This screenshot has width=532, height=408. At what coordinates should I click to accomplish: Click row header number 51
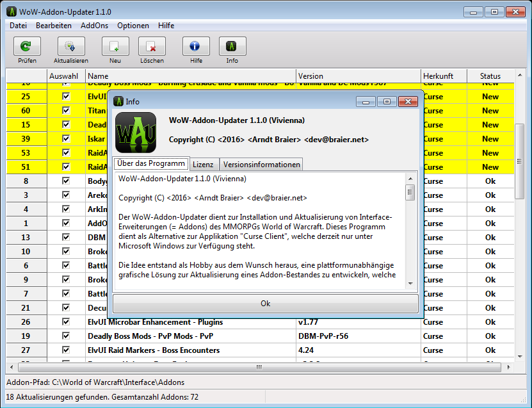[x=26, y=167]
